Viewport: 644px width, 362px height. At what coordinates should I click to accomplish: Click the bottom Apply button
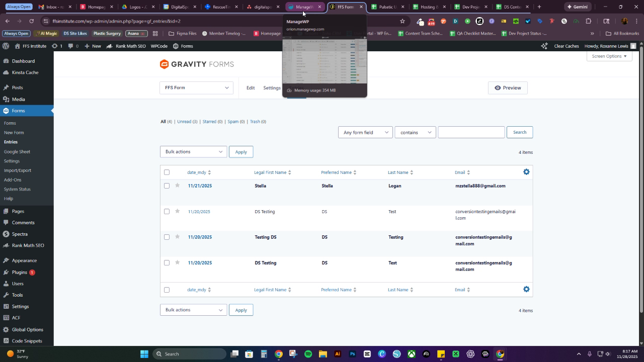(241, 310)
